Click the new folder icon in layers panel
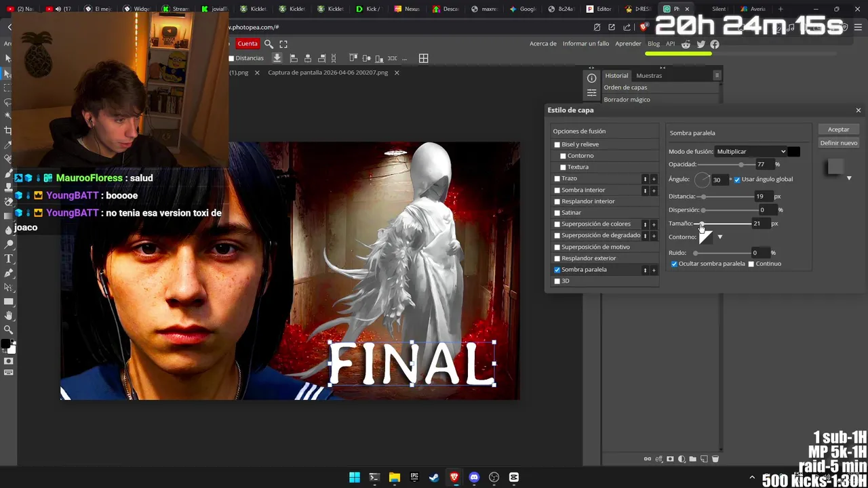This screenshot has height=488, width=868. pyautogui.click(x=692, y=459)
